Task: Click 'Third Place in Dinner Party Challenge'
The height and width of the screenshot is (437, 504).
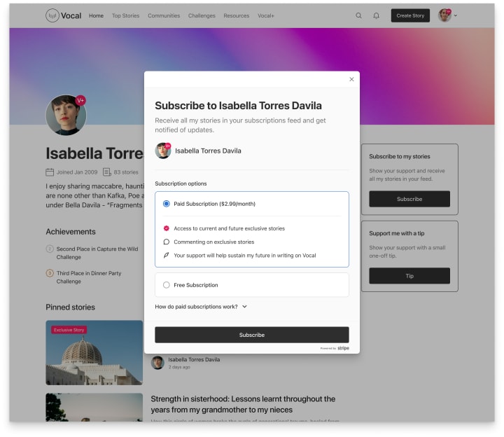Action: pyautogui.click(x=89, y=277)
